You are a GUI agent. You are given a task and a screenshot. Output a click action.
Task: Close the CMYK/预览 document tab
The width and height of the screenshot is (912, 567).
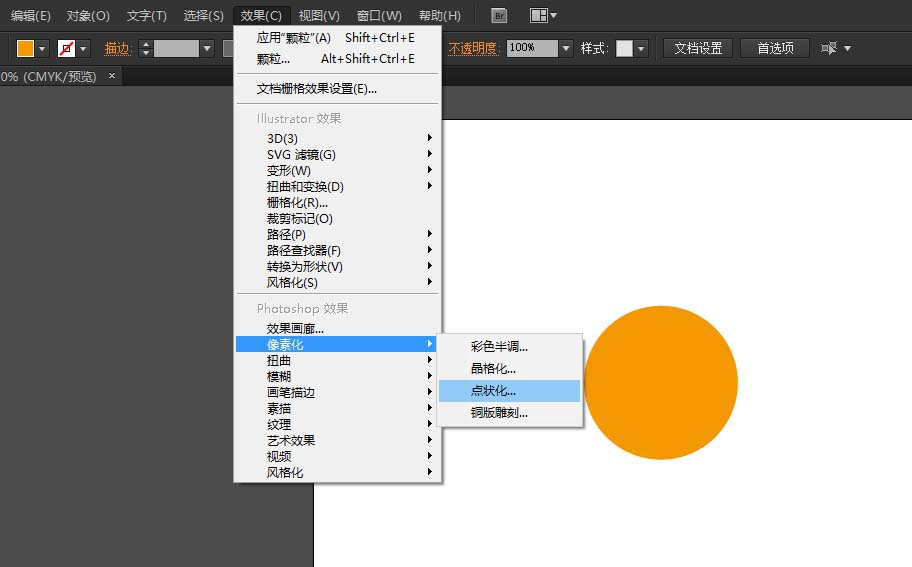(112, 76)
